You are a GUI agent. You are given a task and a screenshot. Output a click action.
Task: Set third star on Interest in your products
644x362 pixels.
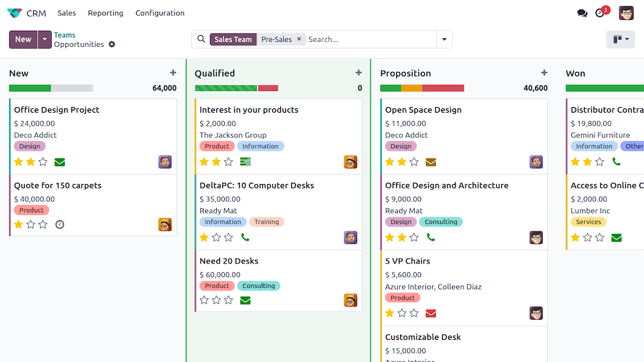point(228,162)
